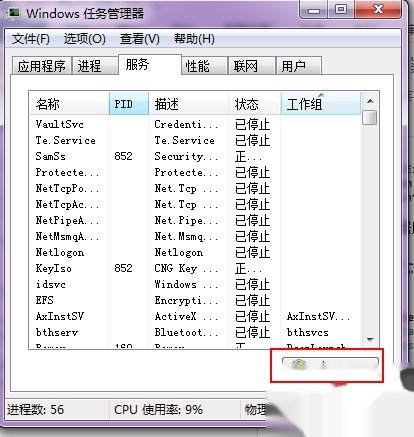Select the SamSs service row
Image resolution: width=414 pixels, height=437 pixels.
point(195,156)
